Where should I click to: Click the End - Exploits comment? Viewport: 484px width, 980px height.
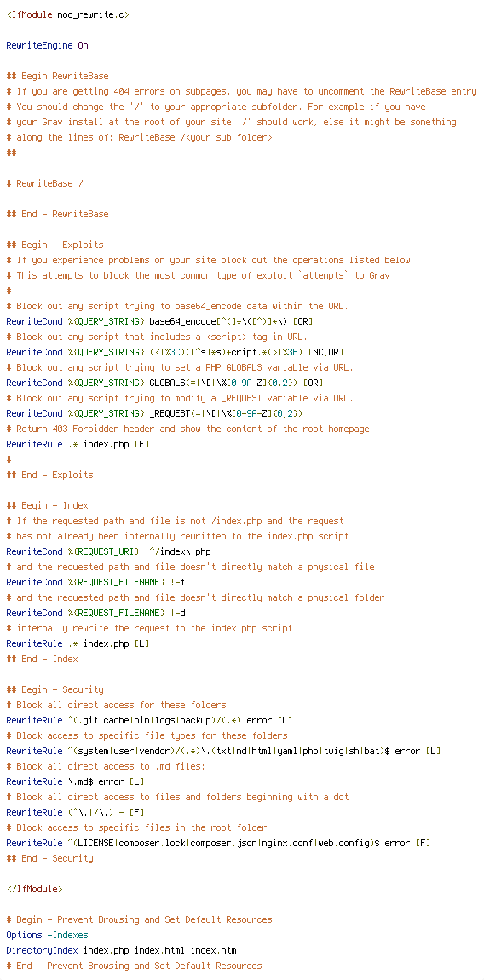tap(50, 475)
